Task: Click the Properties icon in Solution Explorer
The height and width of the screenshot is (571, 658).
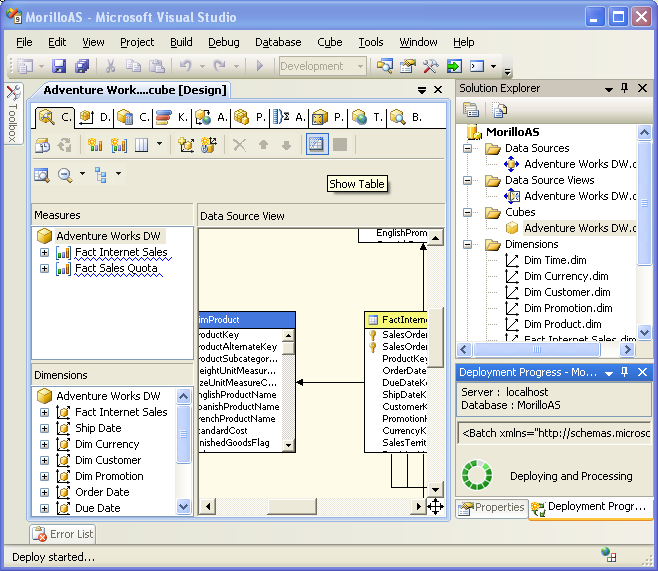Action: pyautogui.click(x=471, y=110)
